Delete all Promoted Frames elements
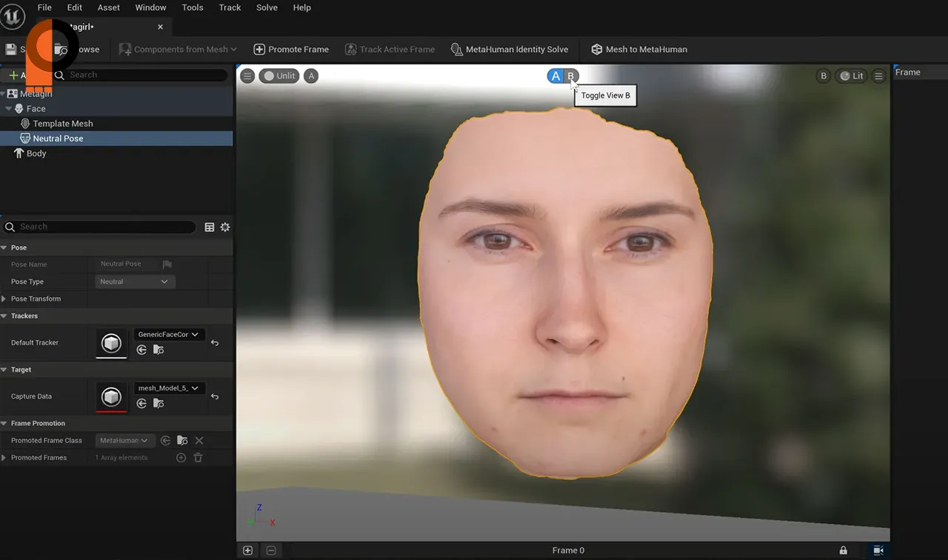 (198, 458)
